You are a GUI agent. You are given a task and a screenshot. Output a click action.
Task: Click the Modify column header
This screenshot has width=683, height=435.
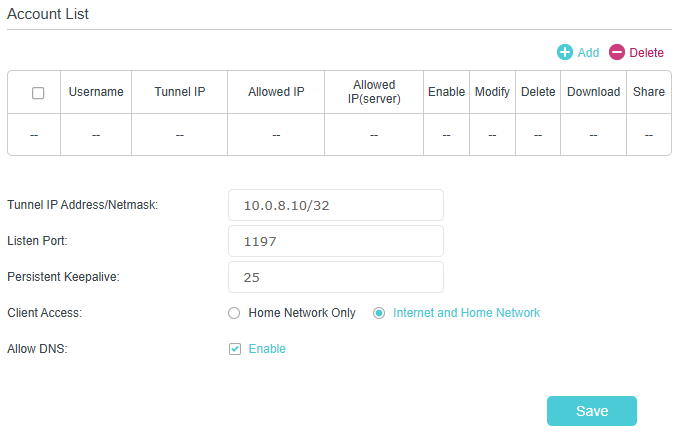pyautogui.click(x=492, y=92)
